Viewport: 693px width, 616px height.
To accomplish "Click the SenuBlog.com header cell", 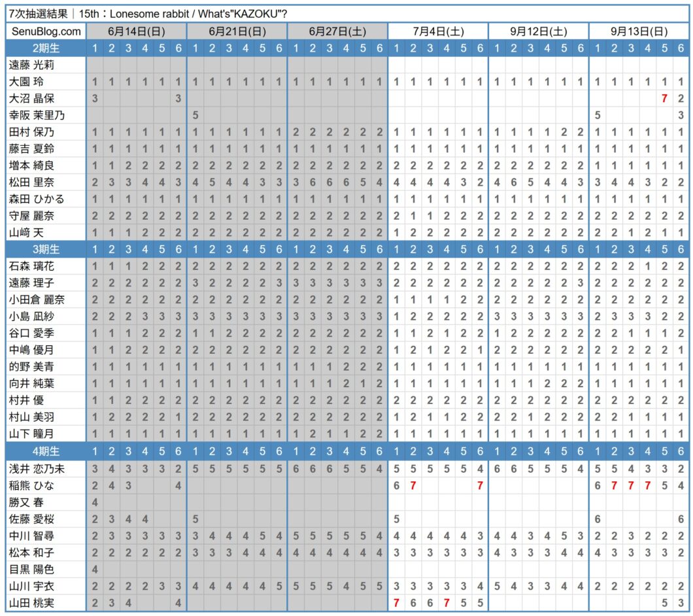I will coord(46,31).
